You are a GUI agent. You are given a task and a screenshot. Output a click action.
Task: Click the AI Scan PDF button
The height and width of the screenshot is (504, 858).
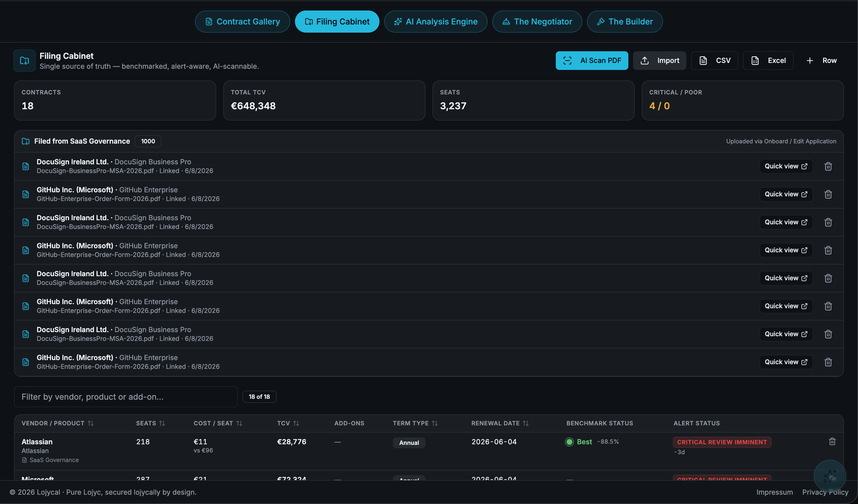click(x=592, y=61)
